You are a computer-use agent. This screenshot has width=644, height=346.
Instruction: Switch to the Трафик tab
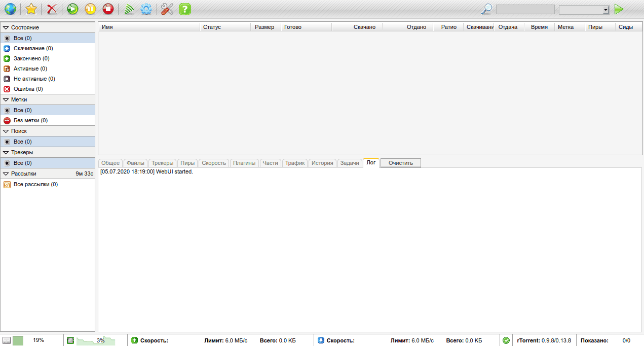point(295,163)
